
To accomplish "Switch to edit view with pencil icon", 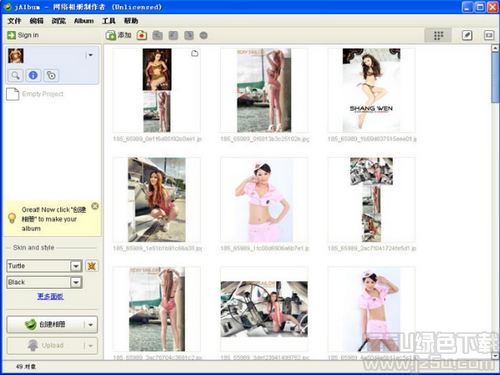I will pyautogui.click(x=467, y=35).
